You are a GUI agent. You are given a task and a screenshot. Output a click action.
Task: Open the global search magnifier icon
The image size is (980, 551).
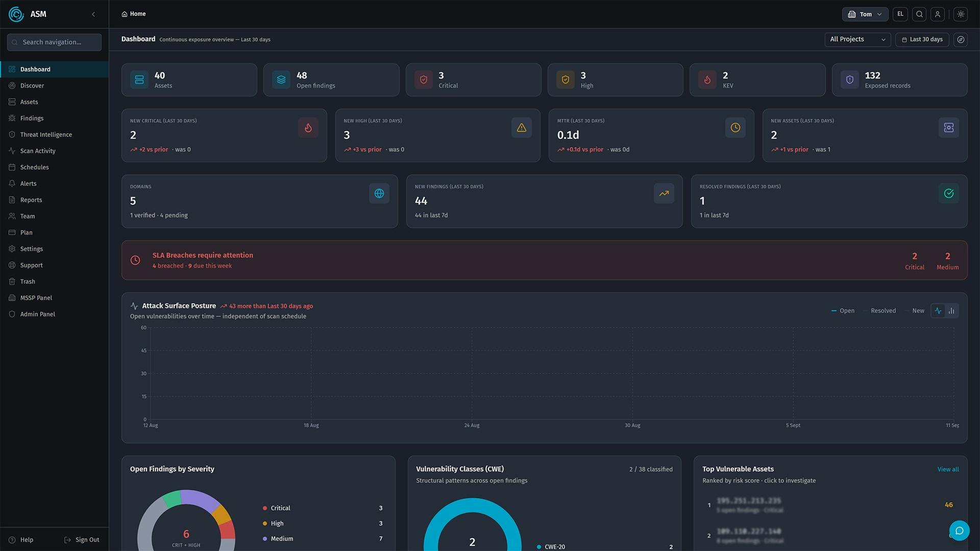point(919,14)
